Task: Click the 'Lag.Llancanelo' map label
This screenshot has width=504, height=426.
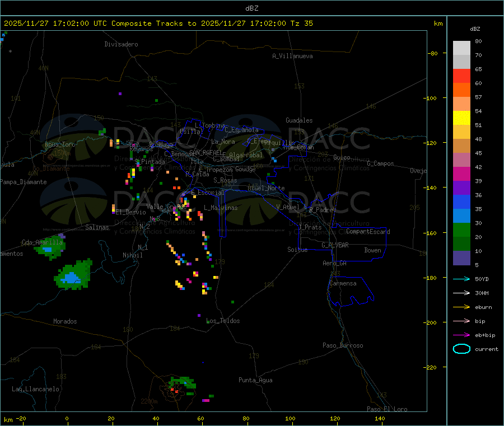Action: pyautogui.click(x=36, y=389)
